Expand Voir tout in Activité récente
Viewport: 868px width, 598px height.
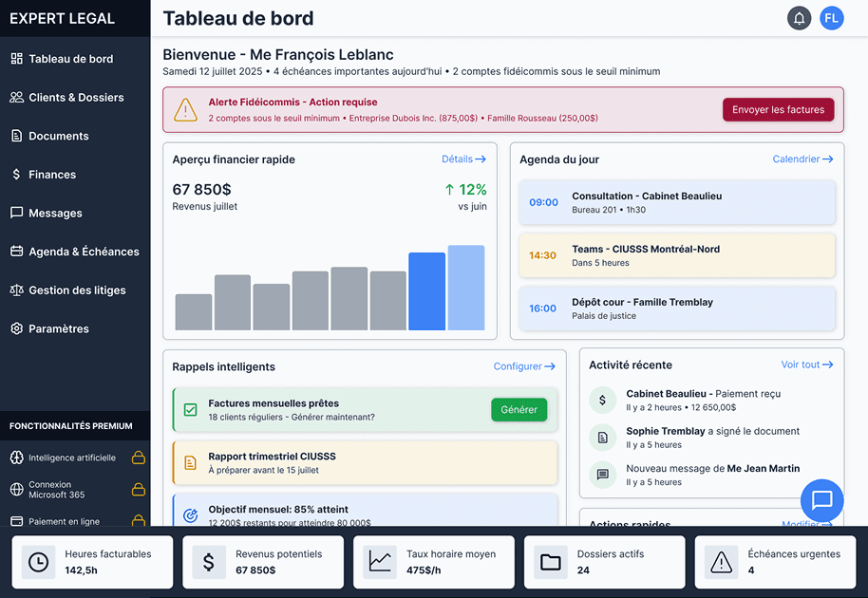806,364
